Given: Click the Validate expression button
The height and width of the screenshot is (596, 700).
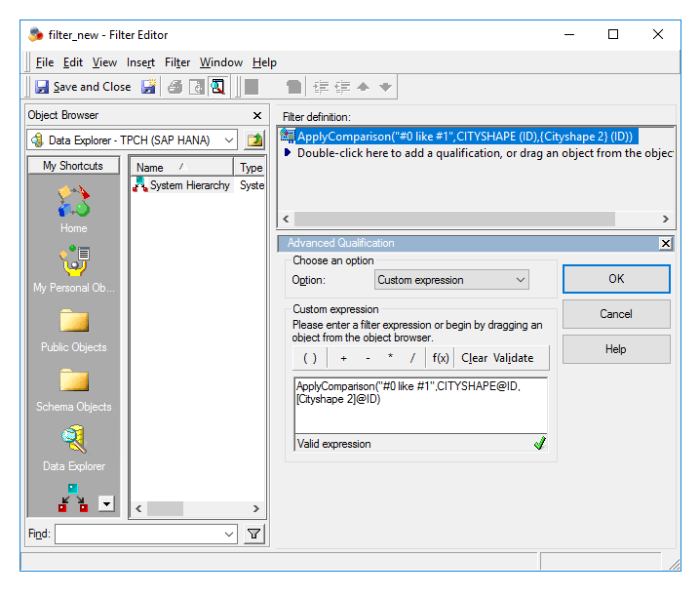Looking at the screenshot, I should [x=513, y=358].
